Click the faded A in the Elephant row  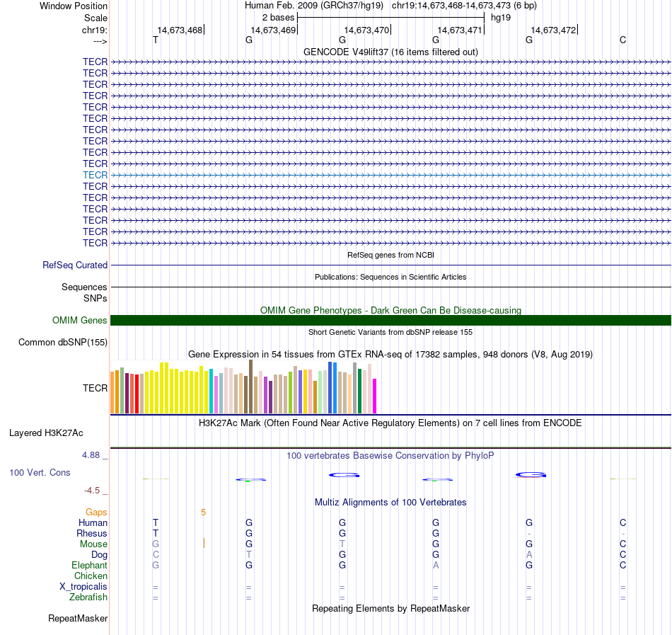click(436, 565)
